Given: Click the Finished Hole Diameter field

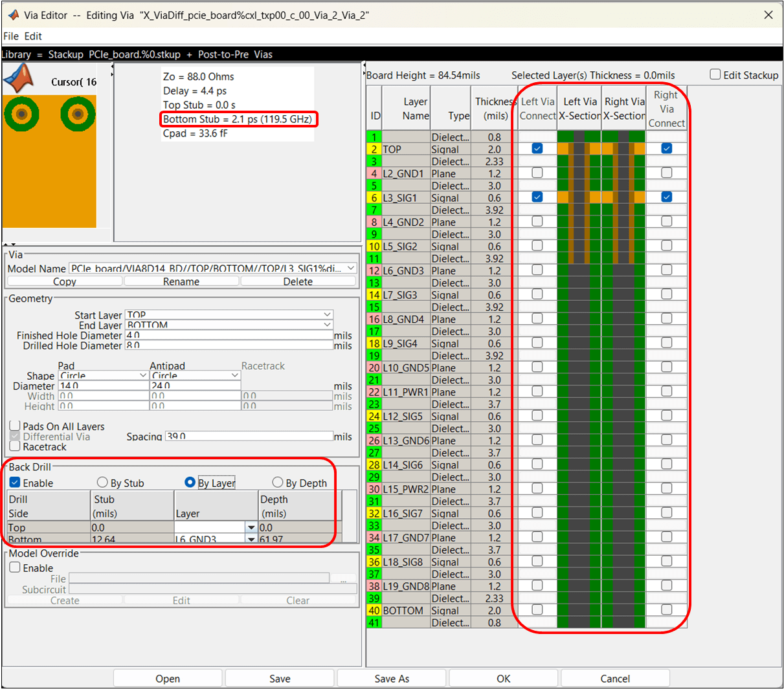Looking at the screenshot, I should click(x=229, y=335).
